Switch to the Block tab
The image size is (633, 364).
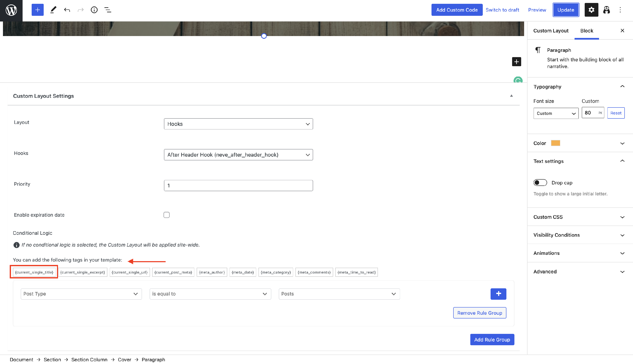(586, 31)
